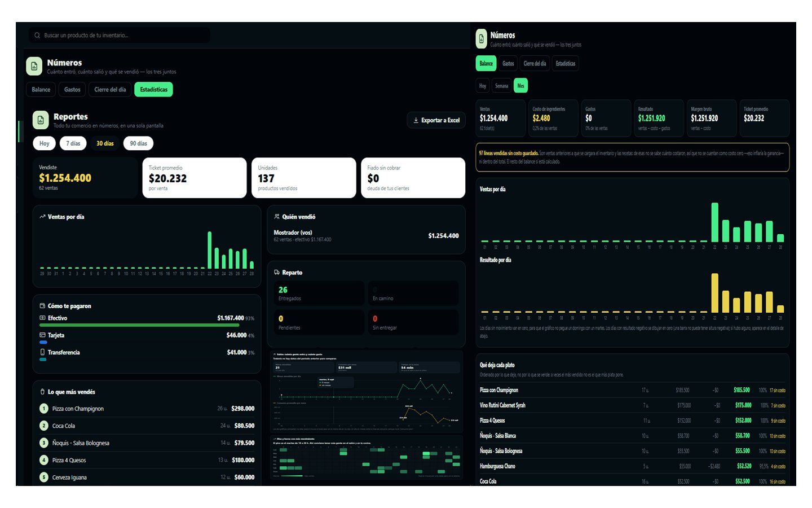Focus the Buscar un producto search field

click(120, 35)
